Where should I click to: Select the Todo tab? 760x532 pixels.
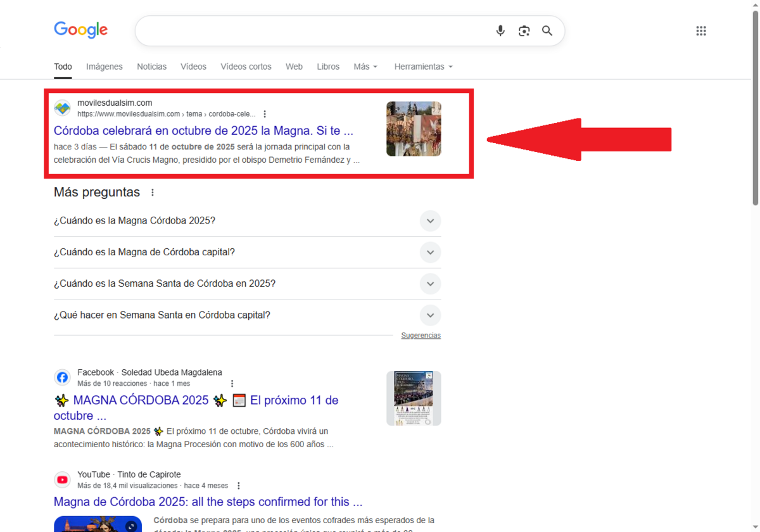[x=63, y=66]
